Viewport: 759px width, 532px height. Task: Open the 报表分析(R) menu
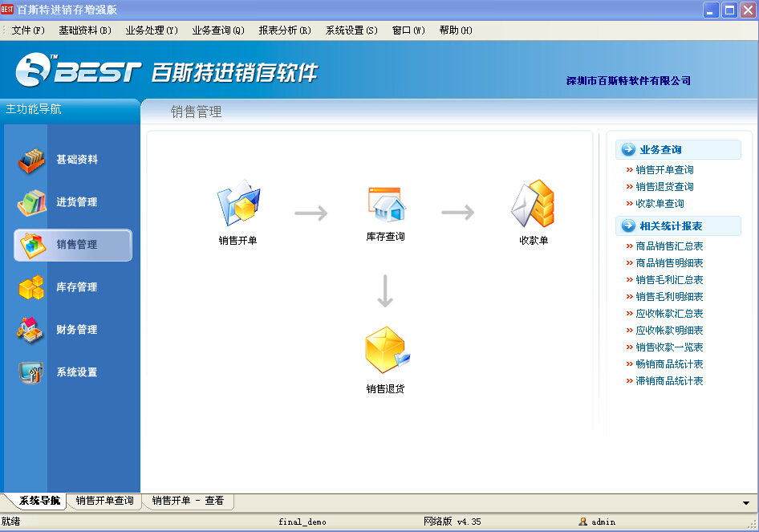285,30
